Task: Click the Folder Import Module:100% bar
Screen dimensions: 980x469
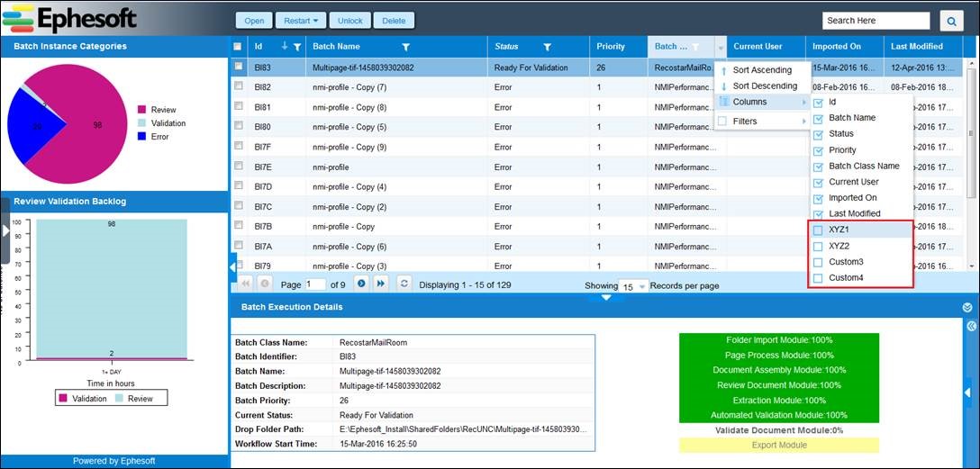Action: click(x=779, y=340)
